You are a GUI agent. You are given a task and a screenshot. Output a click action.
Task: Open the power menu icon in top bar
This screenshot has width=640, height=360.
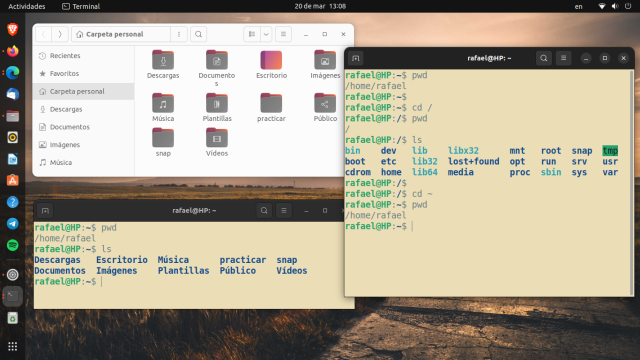[x=628, y=6]
